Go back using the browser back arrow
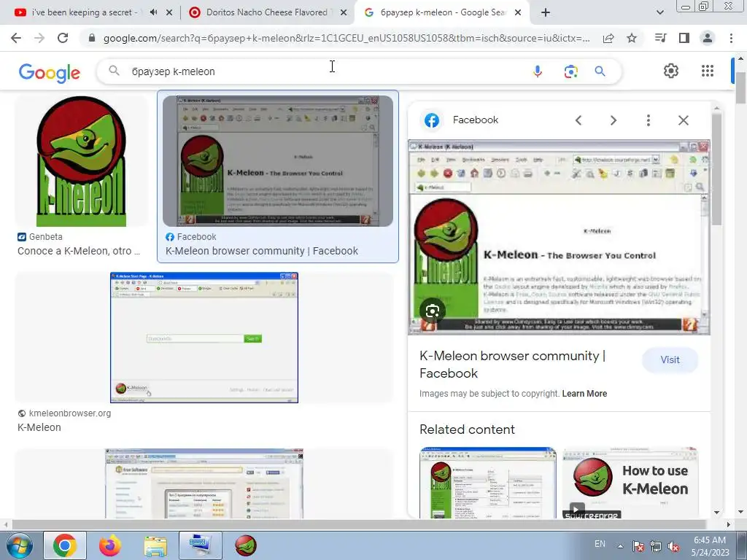This screenshot has width=747, height=560. (x=16, y=38)
